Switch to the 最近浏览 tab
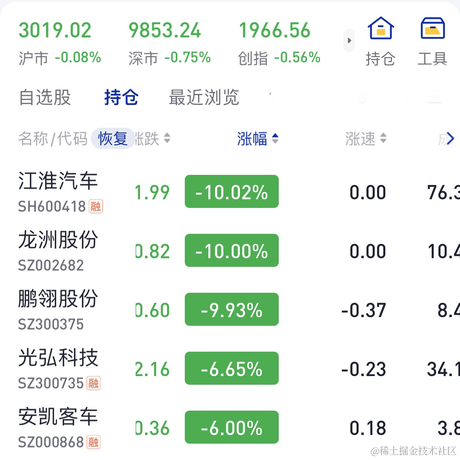Viewport: 460px width, 460px height. (x=204, y=97)
